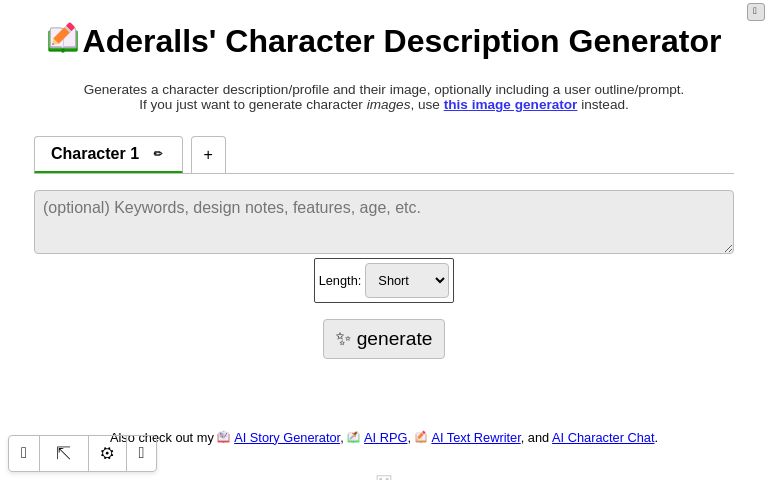This screenshot has width=768, height=480.
Task: Follow the AI RPG link
Action: 385,438
